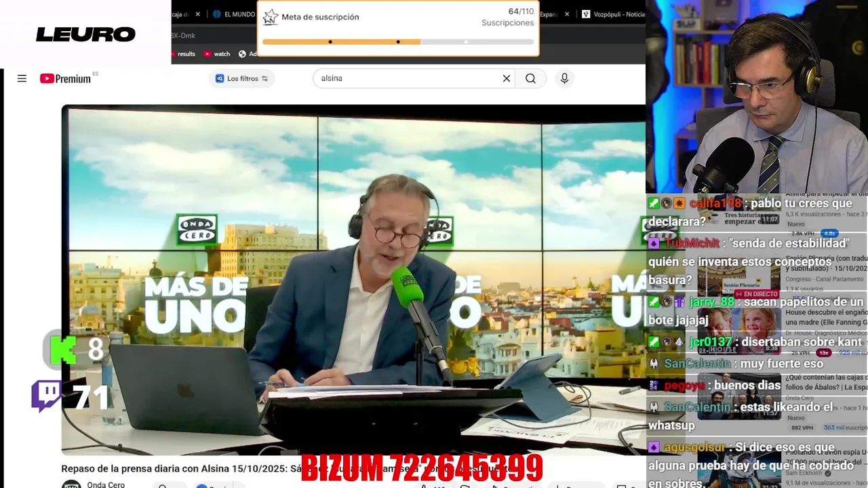Go to the YouTube Premium home logo

pos(66,79)
